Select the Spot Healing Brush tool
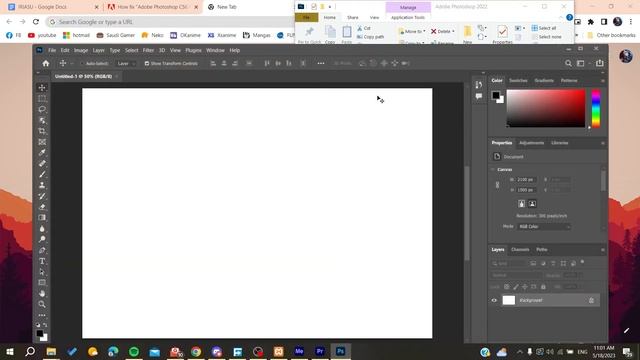The height and width of the screenshot is (360, 640). click(x=42, y=164)
